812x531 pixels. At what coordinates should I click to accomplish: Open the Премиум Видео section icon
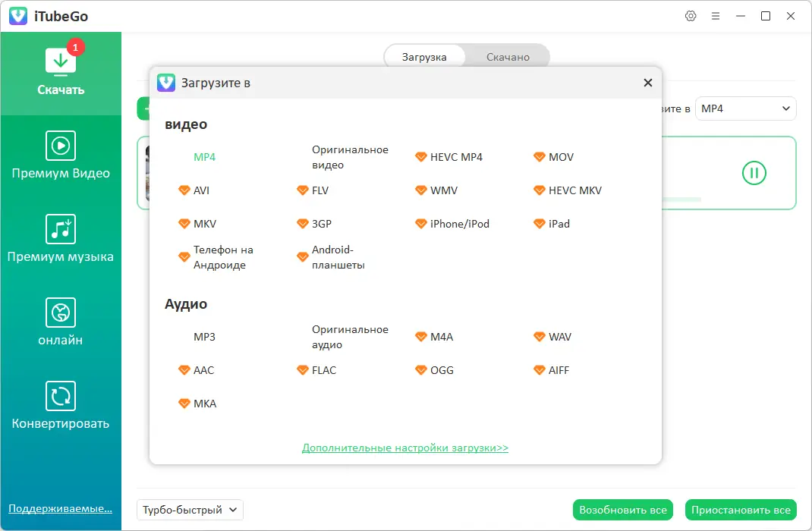click(x=61, y=145)
